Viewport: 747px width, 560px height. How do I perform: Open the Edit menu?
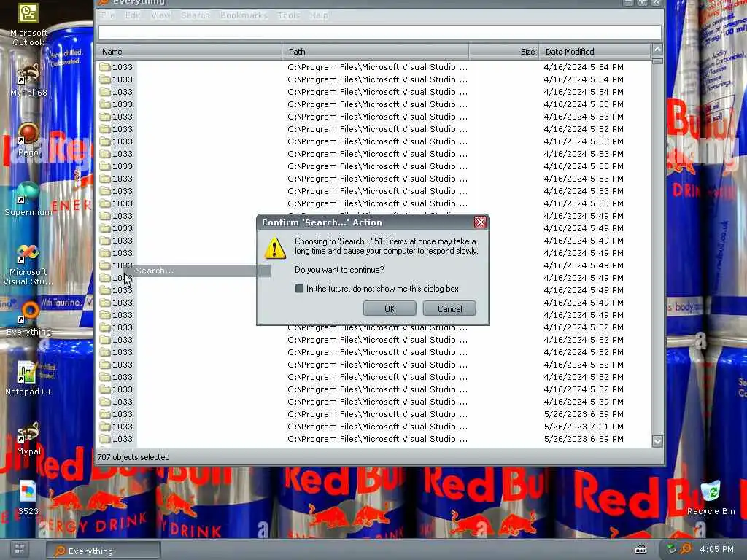pyautogui.click(x=133, y=15)
